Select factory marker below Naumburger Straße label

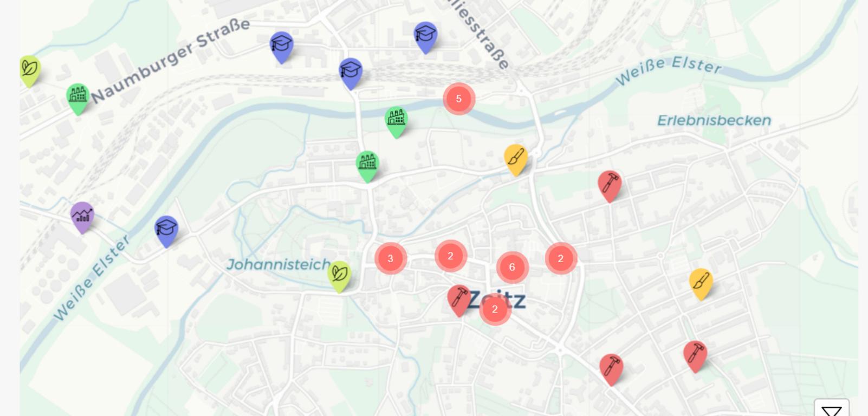point(78,99)
